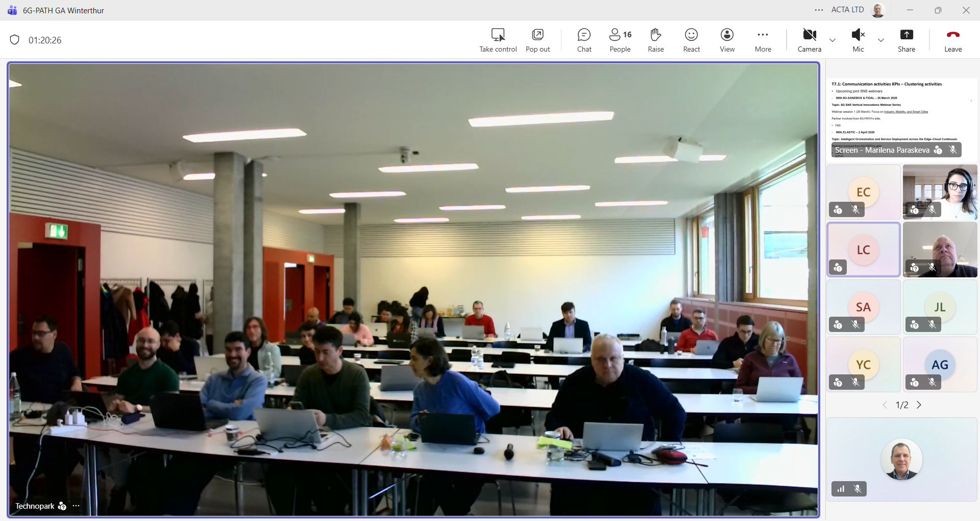The width and height of the screenshot is (980, 521).
Task: Click muted mic icon on EC tile
Action: [855, 209]
